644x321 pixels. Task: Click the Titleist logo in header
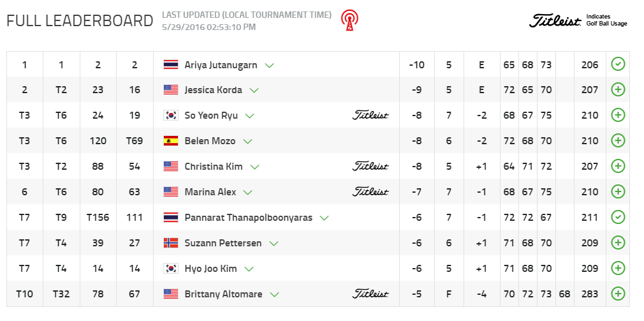[x=556, y=20]
